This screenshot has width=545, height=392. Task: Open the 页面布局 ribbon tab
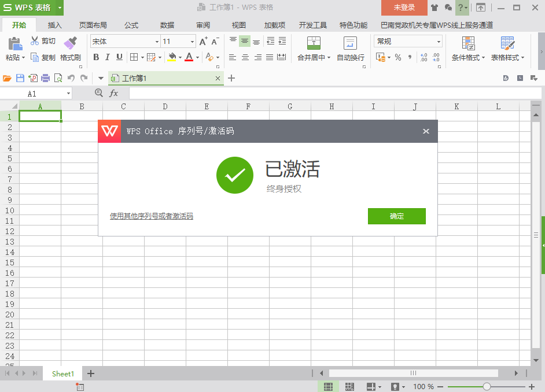[x=93, y=25]
